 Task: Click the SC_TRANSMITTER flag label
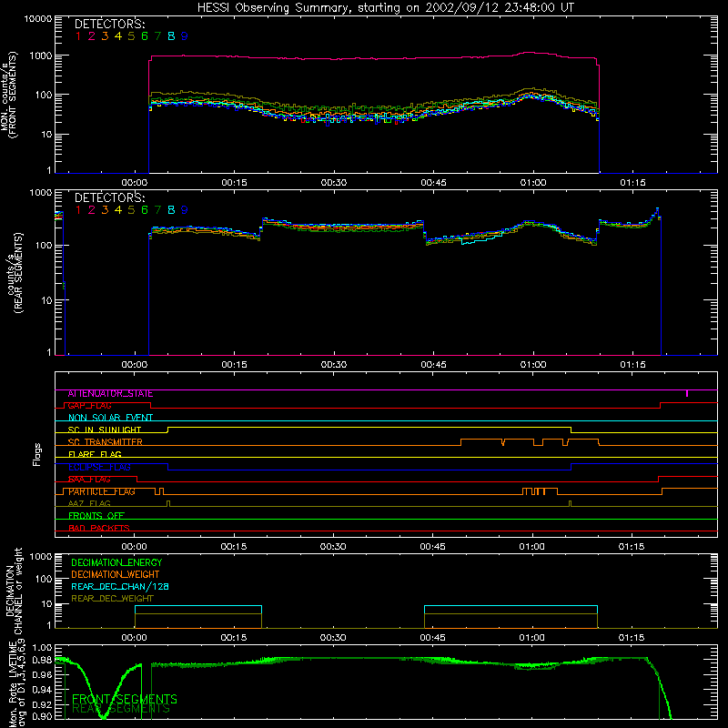(106, 442)
